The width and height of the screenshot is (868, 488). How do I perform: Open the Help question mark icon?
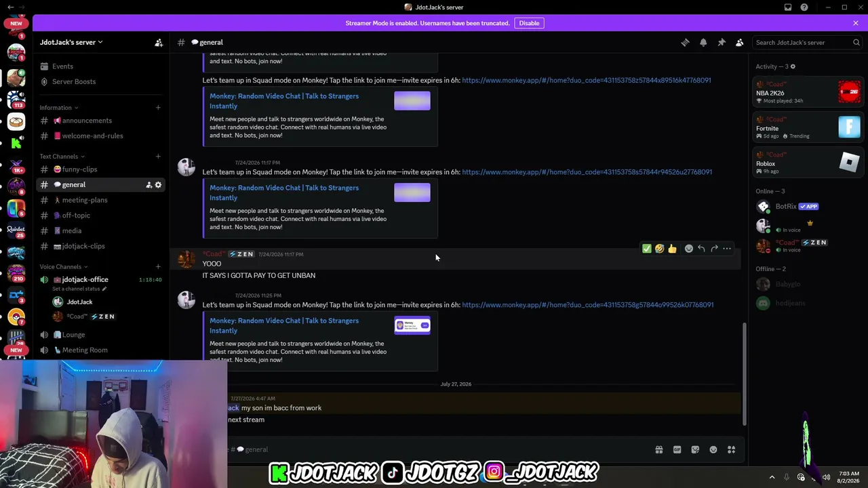click(804, 7)
